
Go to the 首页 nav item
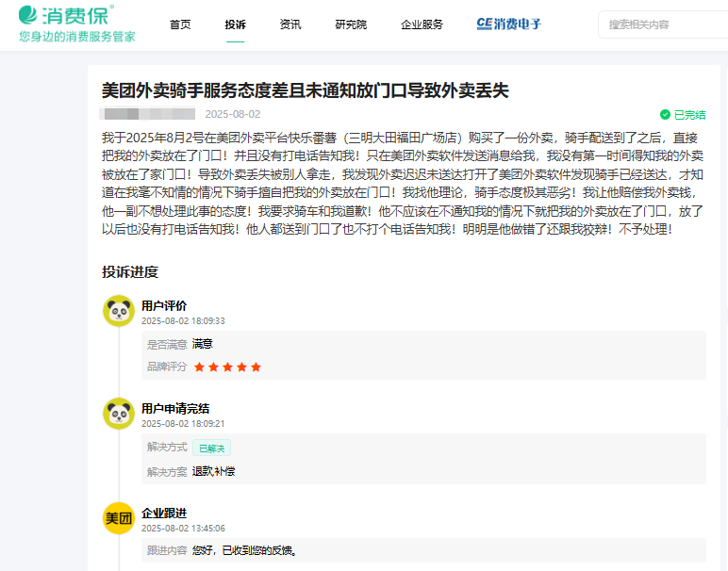tap(180, 24)
